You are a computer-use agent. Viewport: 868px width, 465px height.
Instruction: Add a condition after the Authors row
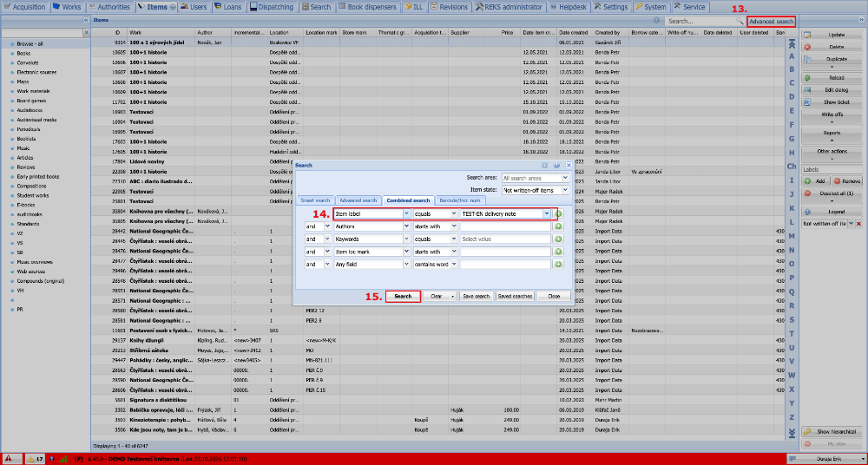[558, 226]
